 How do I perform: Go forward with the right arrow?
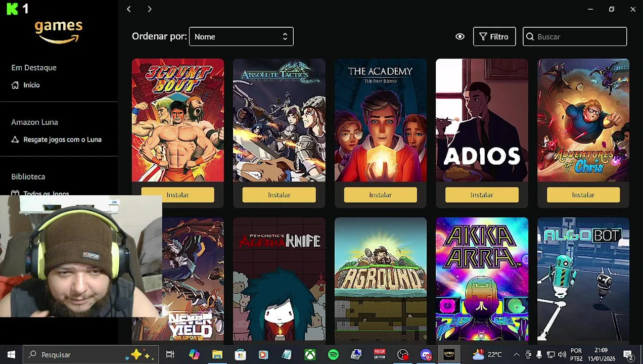point(150,9)
